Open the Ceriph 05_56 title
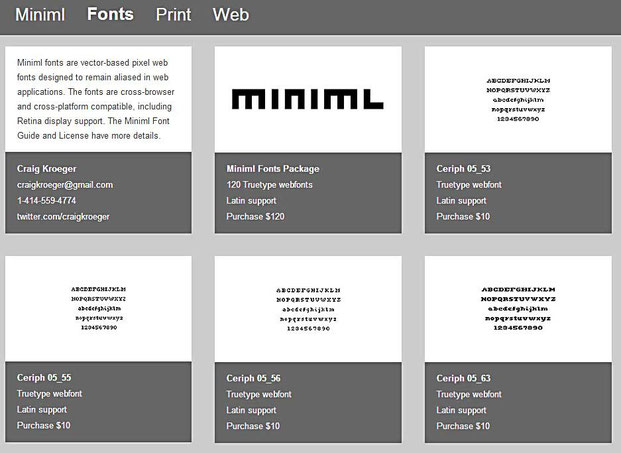This screenshot has width=621, height=453. (253, 379)
